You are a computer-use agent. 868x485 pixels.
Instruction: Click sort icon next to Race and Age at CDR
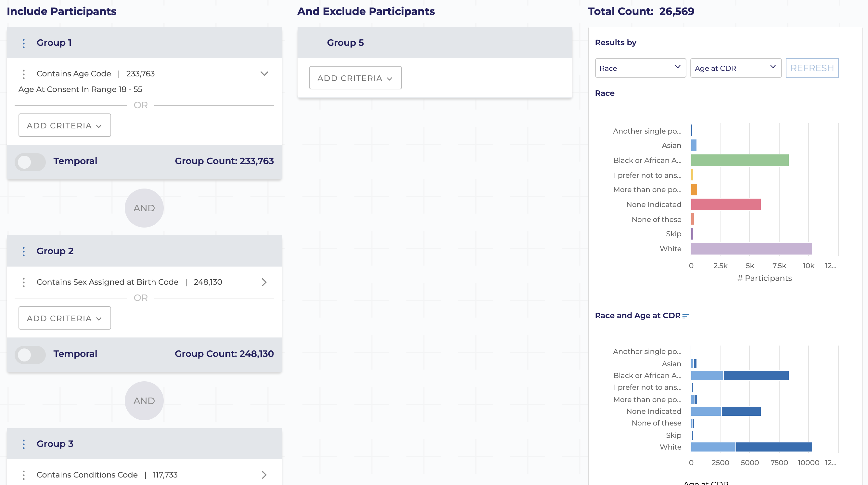(685, 316)
